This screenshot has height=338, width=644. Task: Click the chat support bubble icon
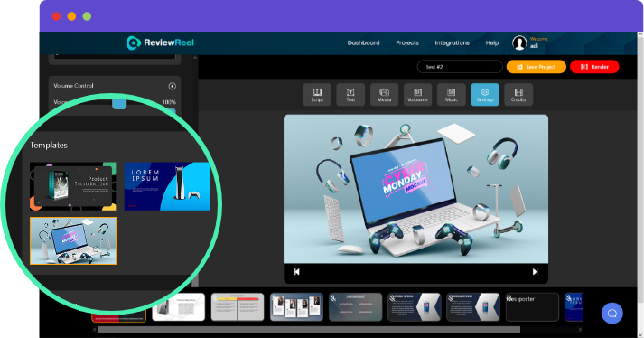click(x=612, y=314)
